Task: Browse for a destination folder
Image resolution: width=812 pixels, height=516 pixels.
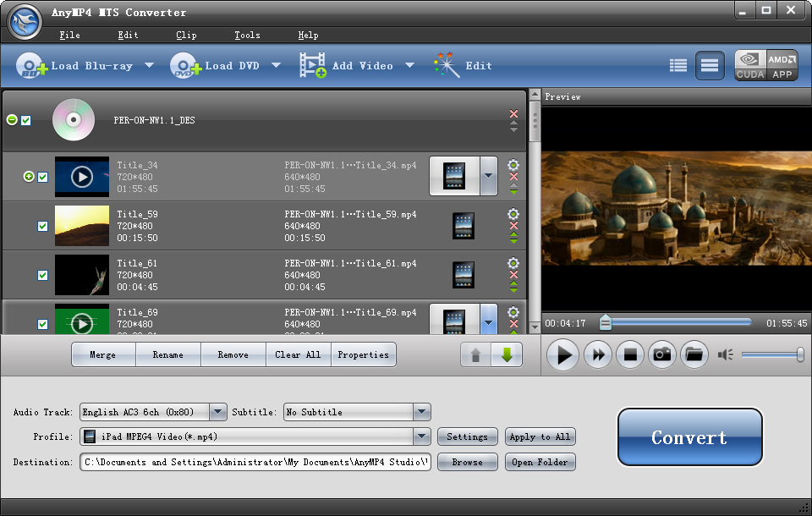Action: (467, 462)
